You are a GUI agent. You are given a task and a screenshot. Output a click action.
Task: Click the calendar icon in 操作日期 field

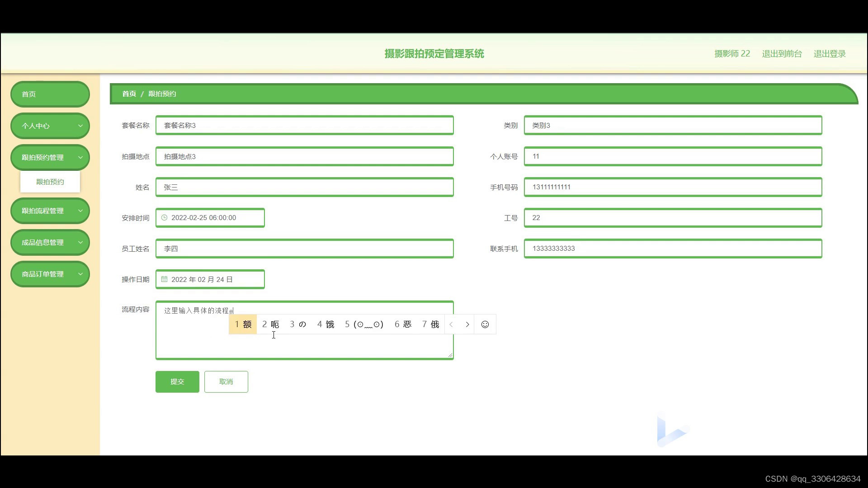coord(165,279)
